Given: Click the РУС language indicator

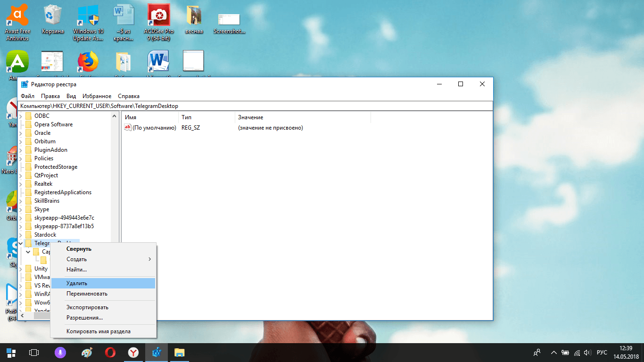Looking at the screenshot, I should point(602,352).
